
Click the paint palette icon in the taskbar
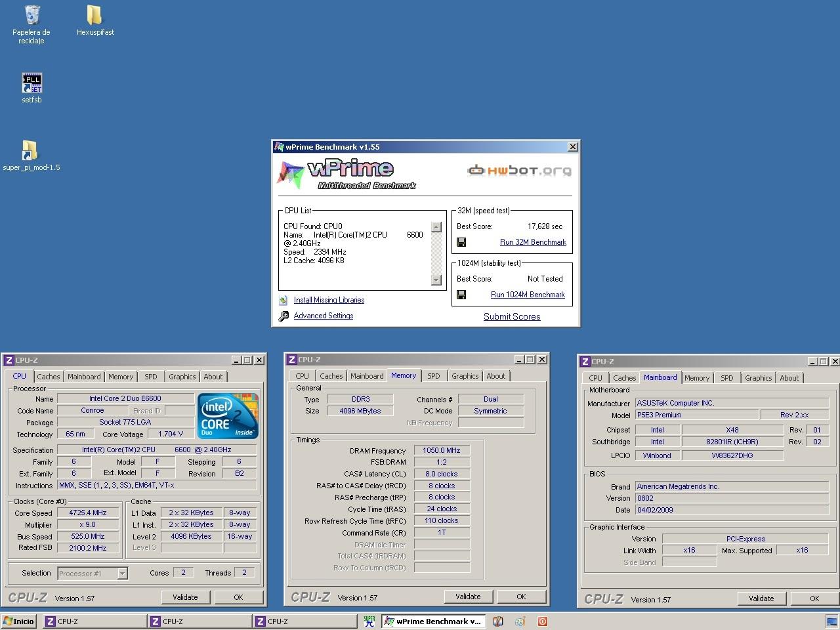click(x=520, y=621)
